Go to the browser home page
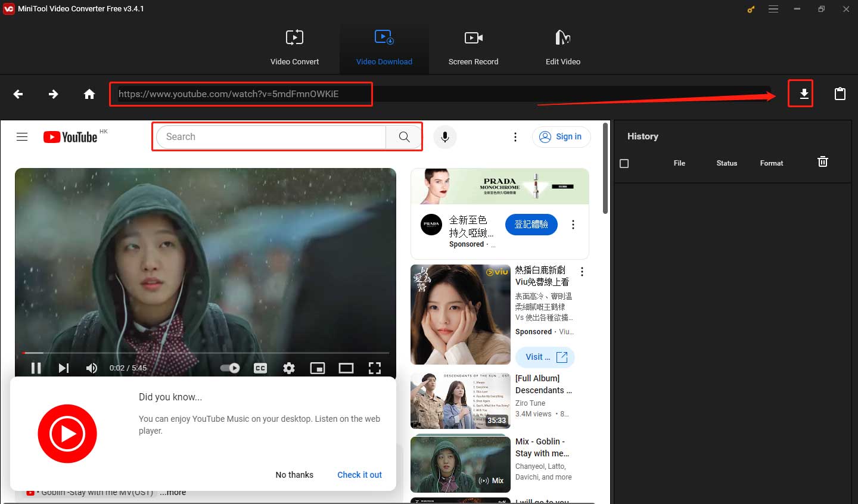The image size is (858, 504). coord(89,94)
